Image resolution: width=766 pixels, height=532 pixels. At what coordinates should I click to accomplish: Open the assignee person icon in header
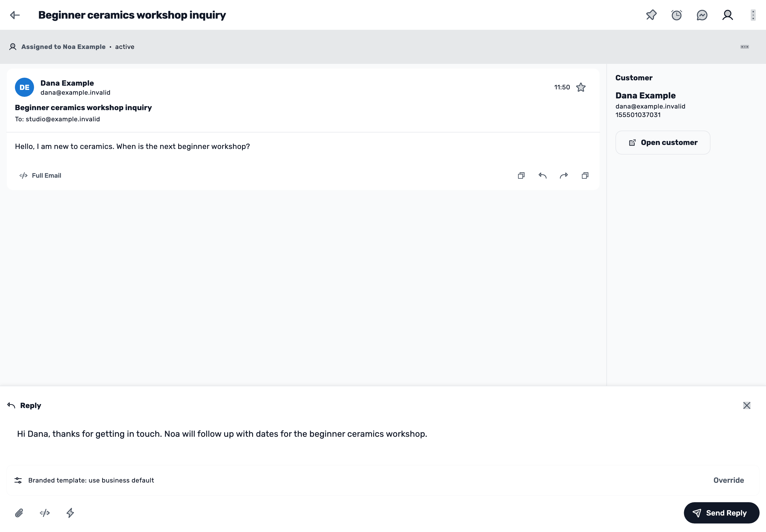pyautogui.click(x=727, y=15)
